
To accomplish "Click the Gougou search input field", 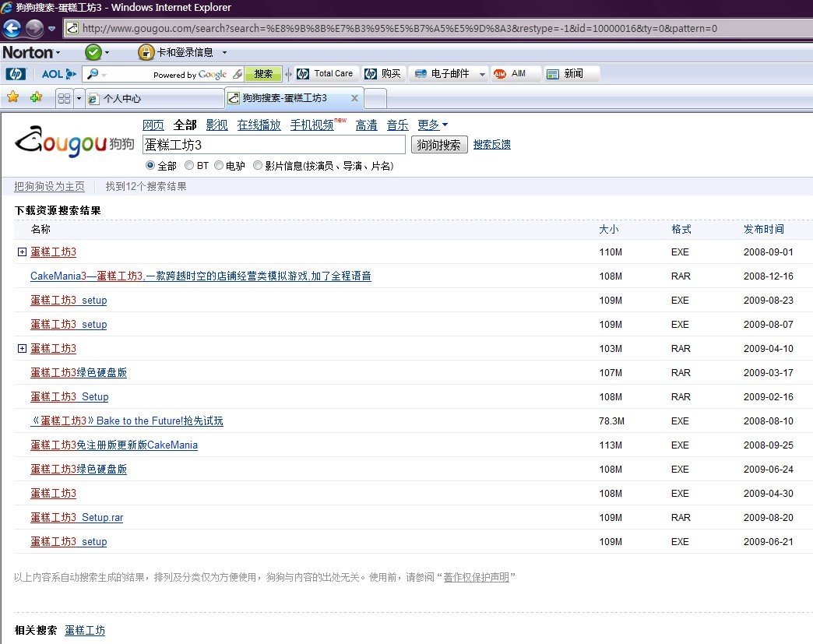I will tap(274, 145).
